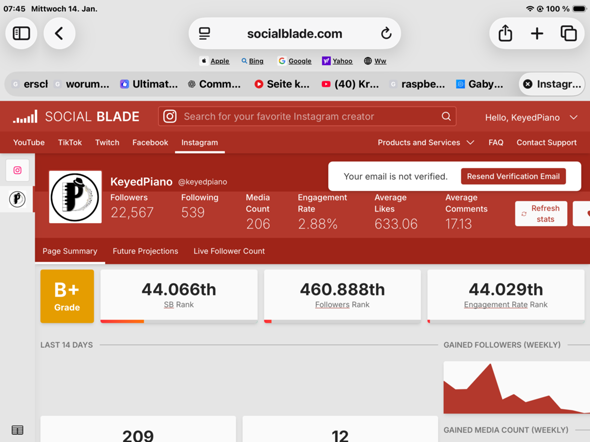590x442 pixels.
Task: Expand the Hello, KeyedPiano account dropdown
Action: 531,118
